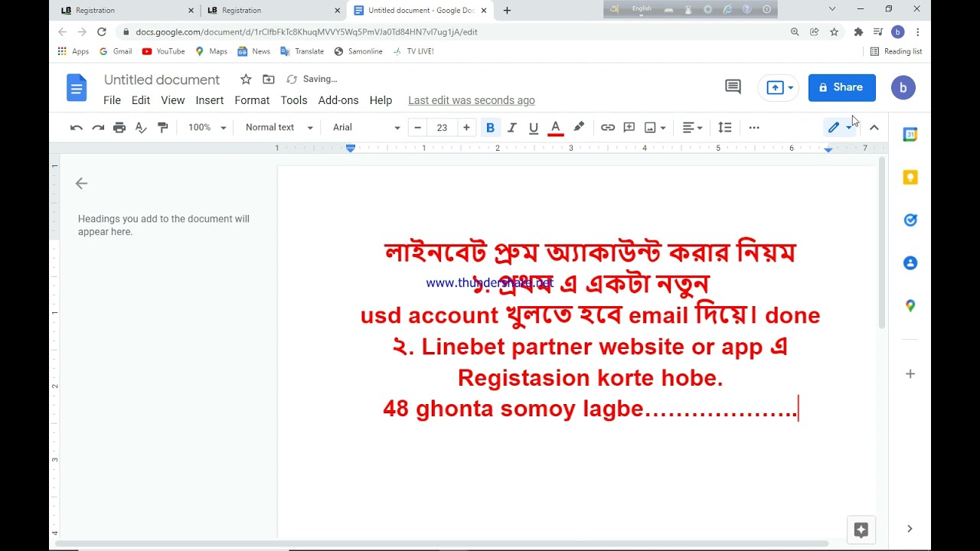Add a comment from toolbar icon
Image resolution: width=980 pixels, height=551 pixels.
coord(629,128)
